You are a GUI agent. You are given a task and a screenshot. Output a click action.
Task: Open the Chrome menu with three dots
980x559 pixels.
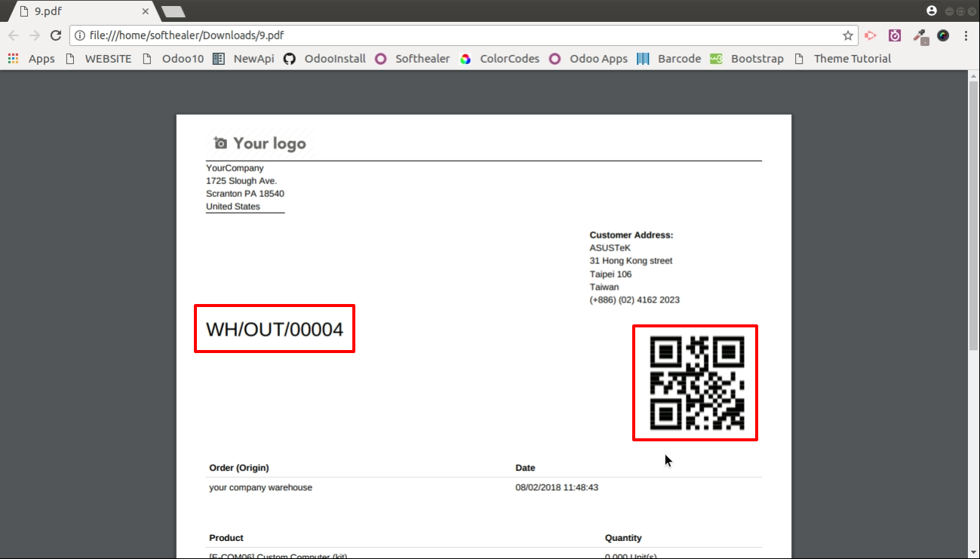click(x=966, y=35)
